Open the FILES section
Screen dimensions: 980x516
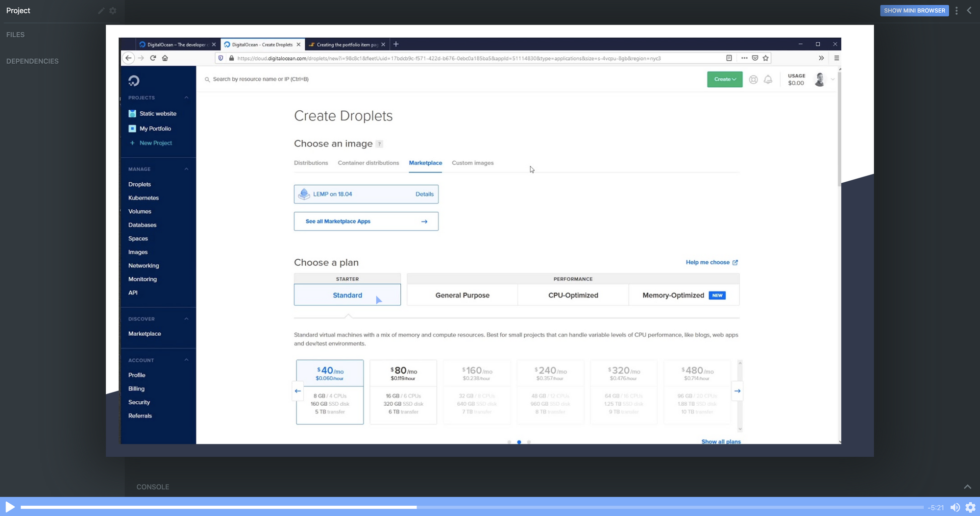tap(15, 35)
